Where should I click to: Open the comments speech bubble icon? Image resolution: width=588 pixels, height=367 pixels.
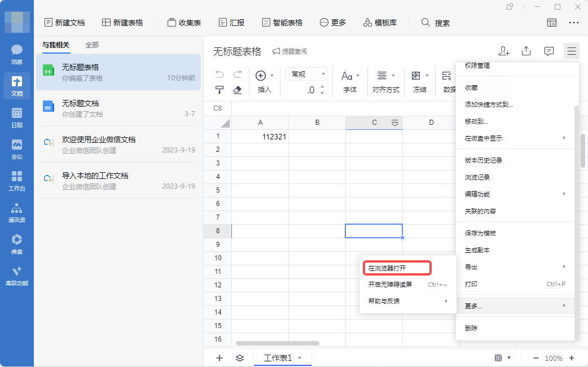pos(548,51)
